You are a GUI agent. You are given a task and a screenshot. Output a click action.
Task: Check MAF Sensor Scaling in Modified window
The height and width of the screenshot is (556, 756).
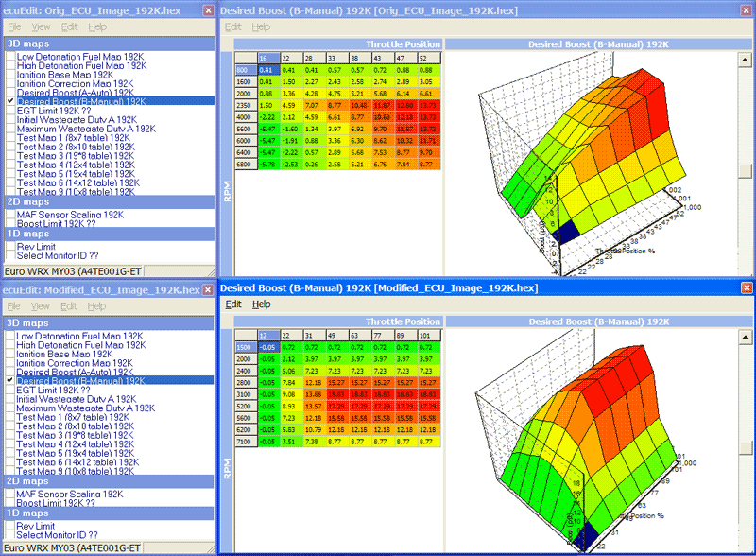tap(10, 495)
